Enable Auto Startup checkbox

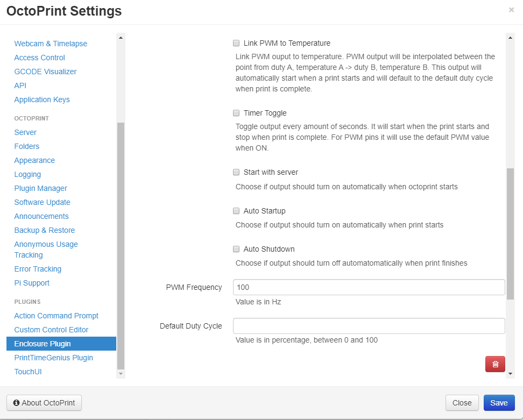tap(236, 211)
